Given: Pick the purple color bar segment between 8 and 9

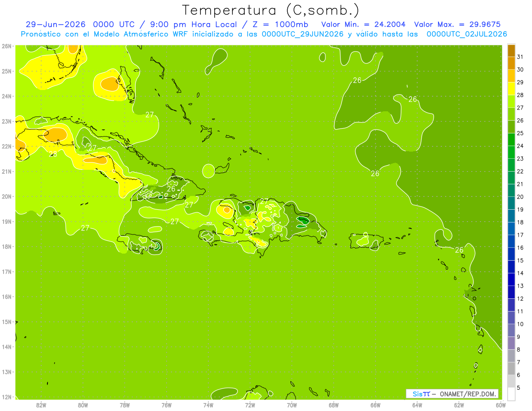Looking at the screenshot, I should pyautogui.click(x=511, y=343).
